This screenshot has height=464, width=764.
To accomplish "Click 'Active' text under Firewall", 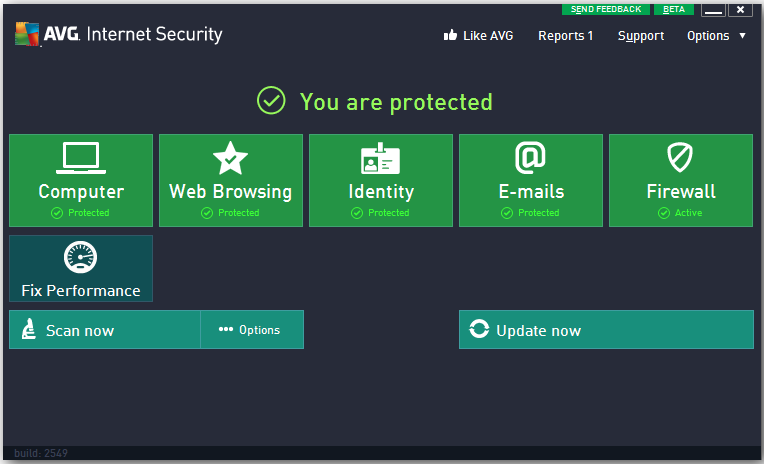I will pos(688,213).
